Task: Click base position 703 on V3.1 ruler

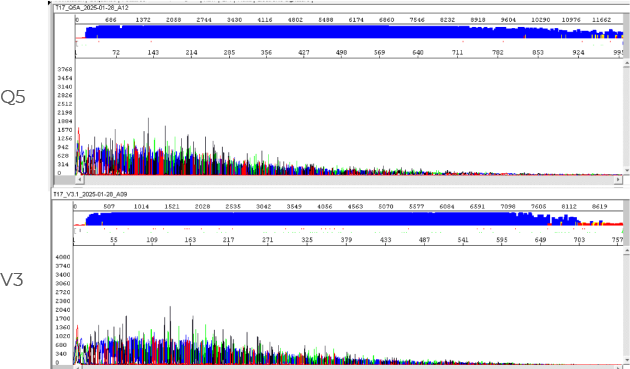Action: pos(579,240)
